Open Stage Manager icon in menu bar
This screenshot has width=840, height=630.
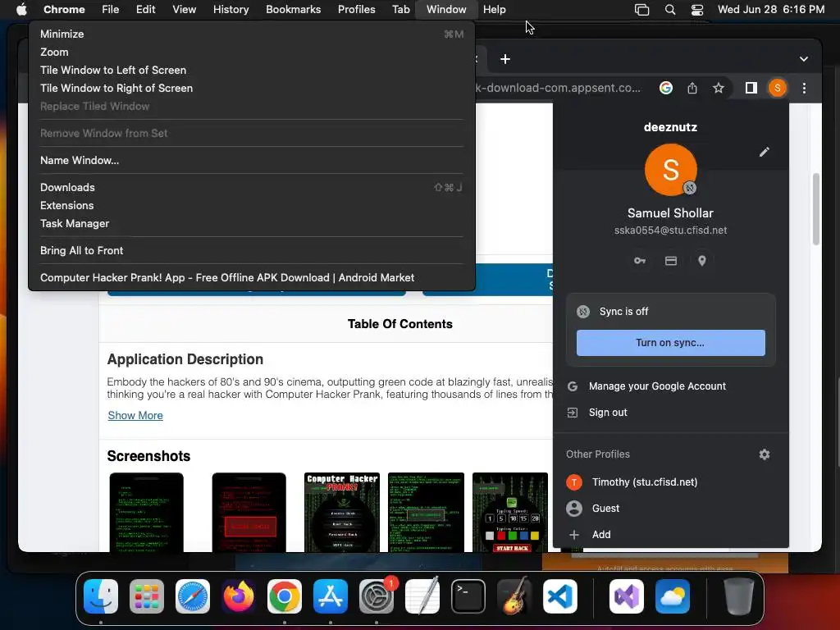[x=641, y=10]
